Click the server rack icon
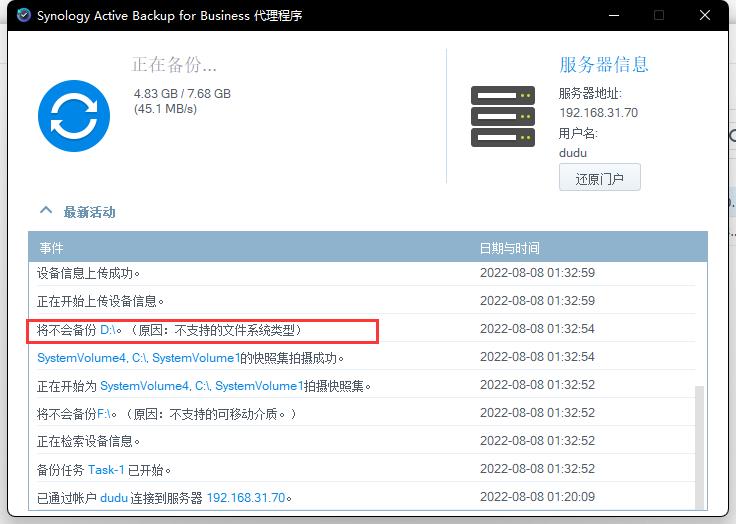Screen dimensions: 736x524 click(503, 116)
